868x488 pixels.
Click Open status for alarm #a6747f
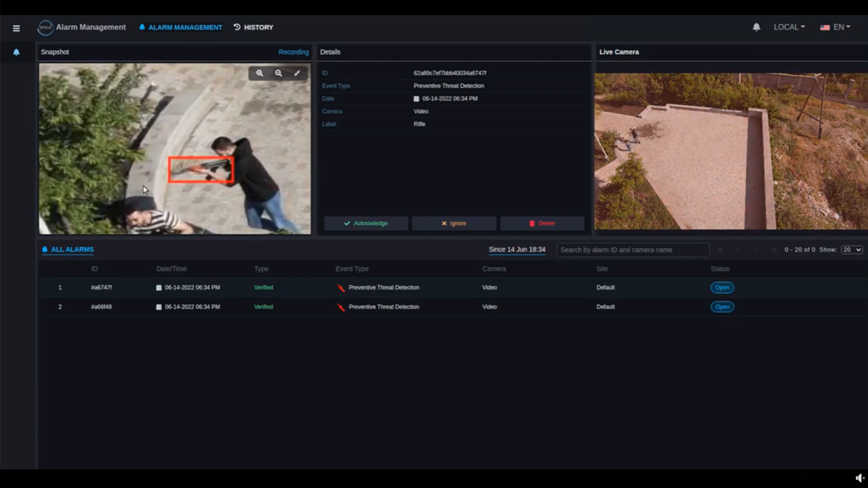[722, 287]
